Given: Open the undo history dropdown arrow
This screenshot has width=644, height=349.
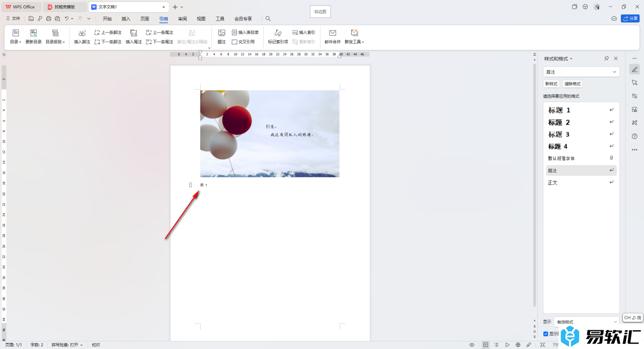Looking at the screenshot, I should [x=72, y=19].
